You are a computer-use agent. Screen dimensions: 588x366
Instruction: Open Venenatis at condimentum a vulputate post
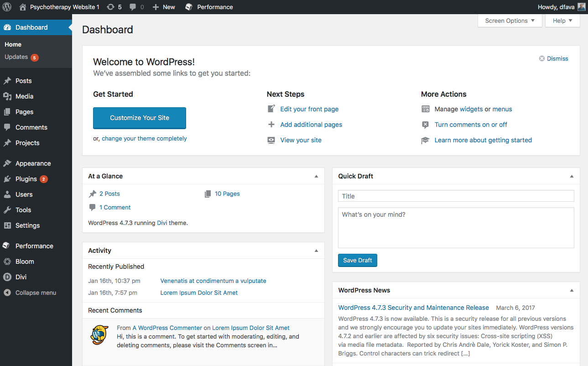pos(213,281)
